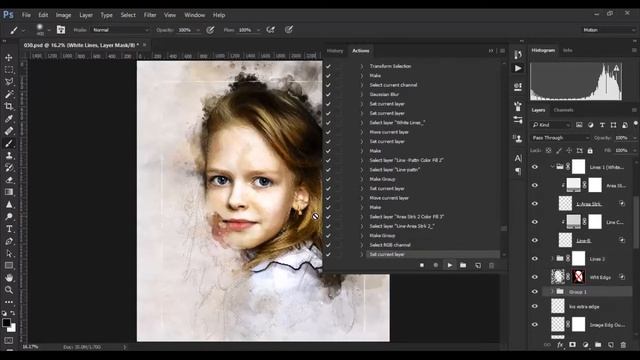Switch to the History tab
This screenshot has height=360, width=640.
pyautogui.click(x=335, y=51)
